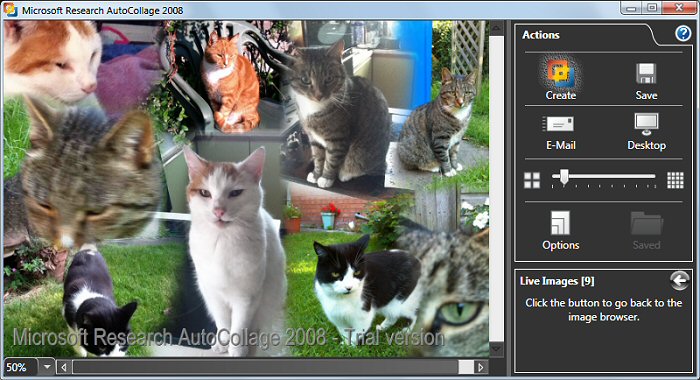The height and width of the screenshot is (380, 700).
Task: Go back to the image browser using the arrow button
Action: (679, 280)
